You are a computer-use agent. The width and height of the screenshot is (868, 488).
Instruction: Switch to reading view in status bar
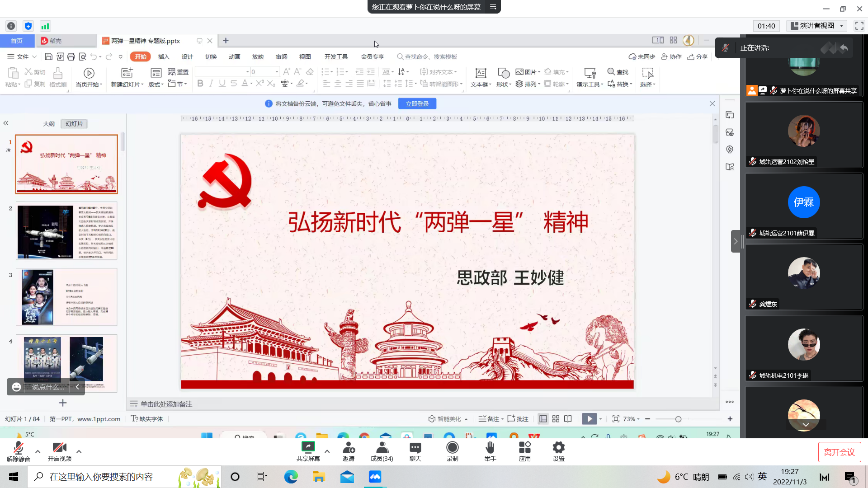(x=568, y=419)
